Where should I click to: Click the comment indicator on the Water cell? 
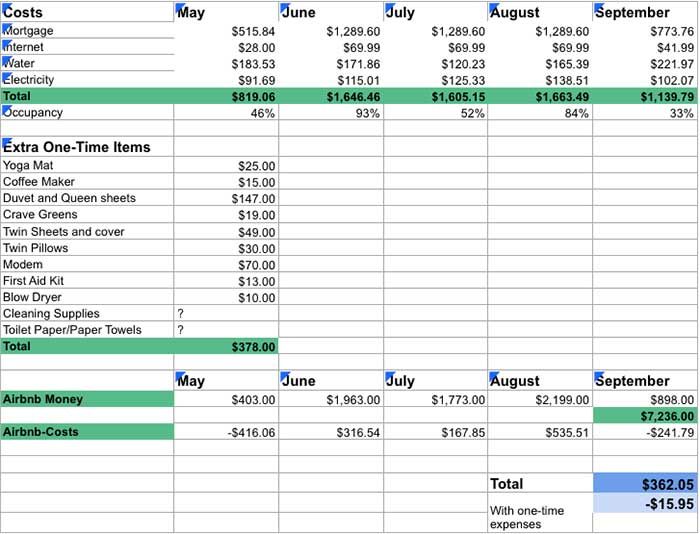(5, 59)
